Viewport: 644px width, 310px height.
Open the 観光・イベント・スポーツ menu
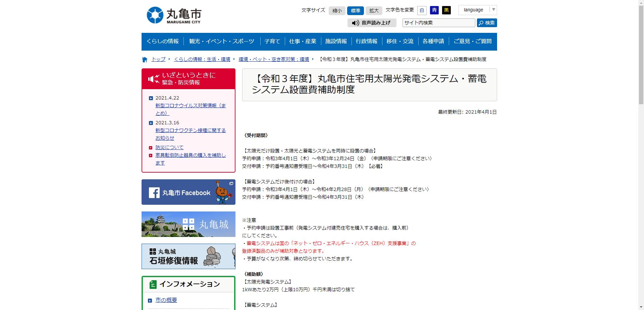tap(221, 41)
